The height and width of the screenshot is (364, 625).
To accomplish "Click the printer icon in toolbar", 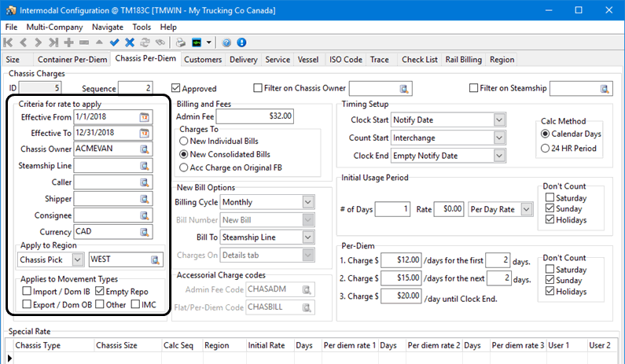I will point(180,42).
